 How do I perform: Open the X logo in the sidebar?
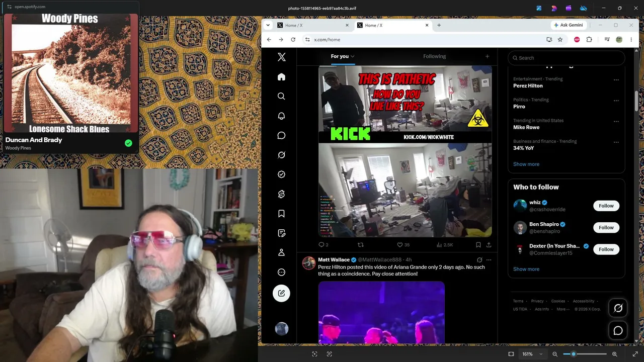tap(281, 57)
